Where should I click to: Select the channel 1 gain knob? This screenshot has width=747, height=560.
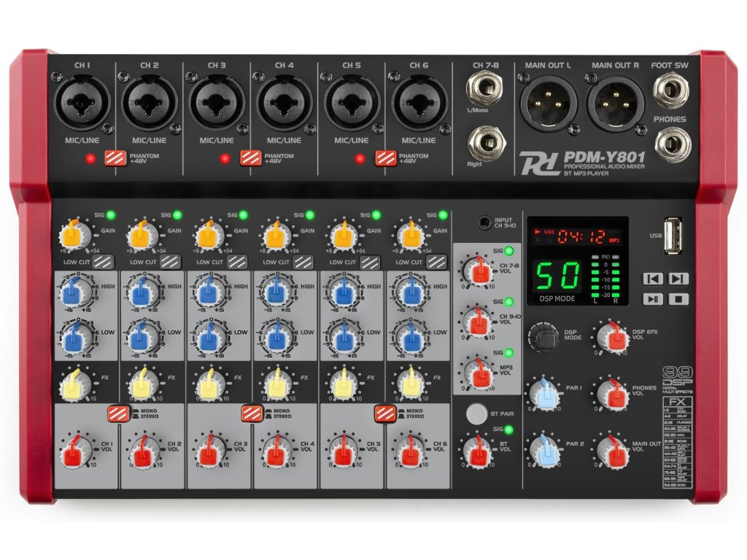click(75, 236)
